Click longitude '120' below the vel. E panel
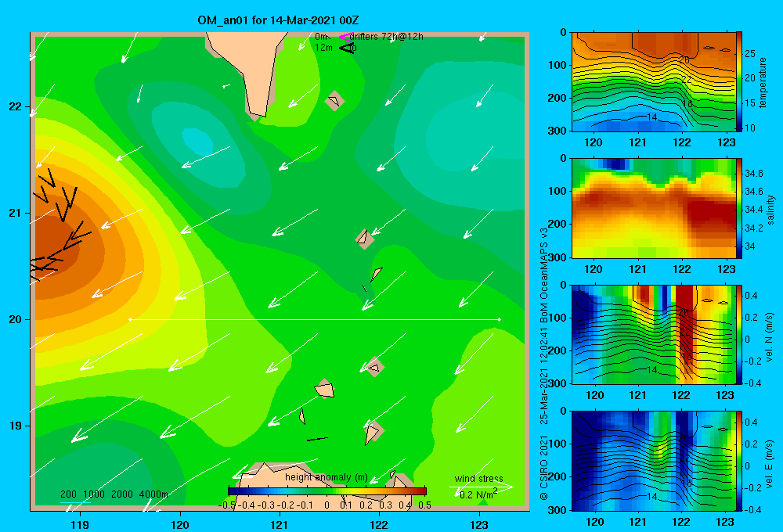This screenshot has height=532, width=783. pyautogui.click(x=594, y=522)
